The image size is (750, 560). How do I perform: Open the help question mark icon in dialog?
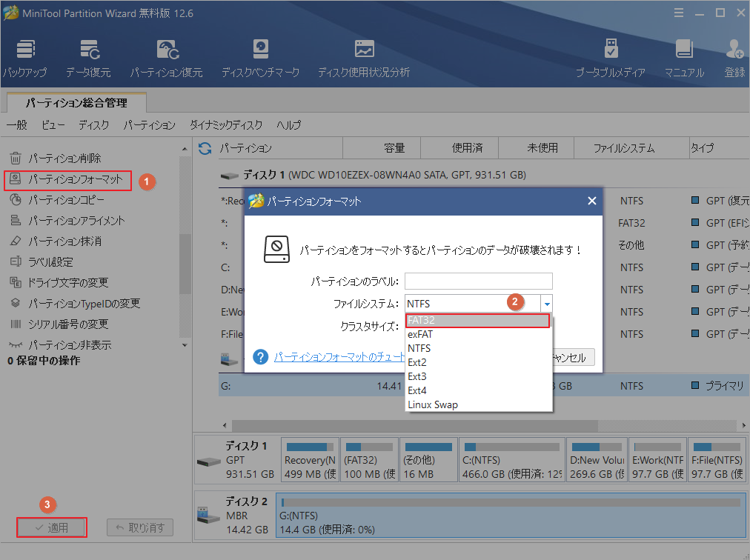point(261,357)
